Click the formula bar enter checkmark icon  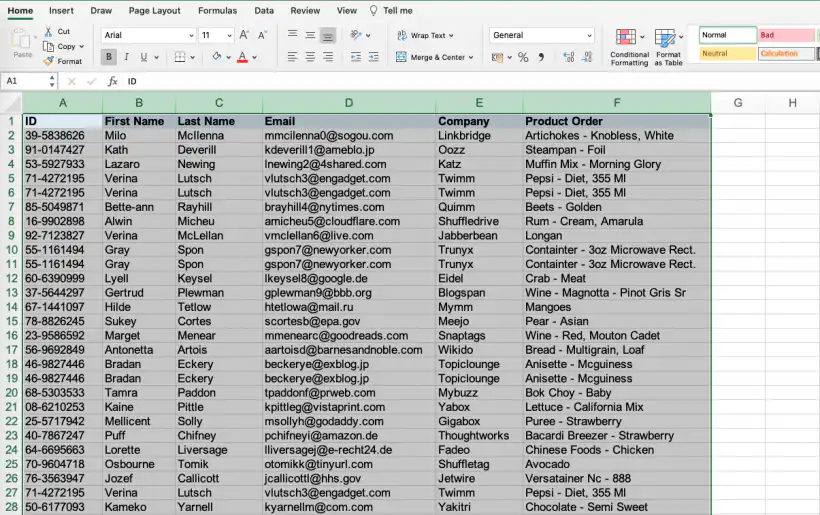[92, 82]
